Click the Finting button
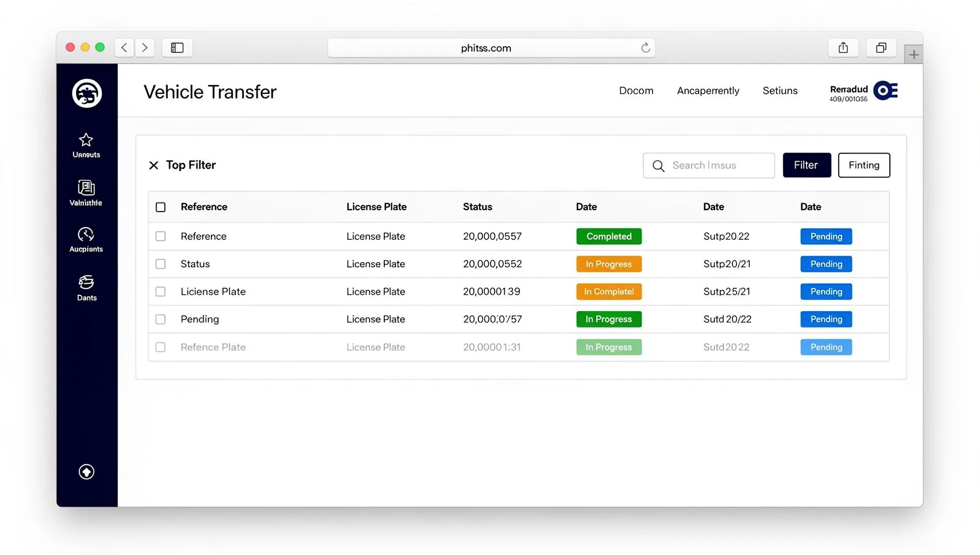Viewport: 980px width, 555px height. [x=864, y=165]
